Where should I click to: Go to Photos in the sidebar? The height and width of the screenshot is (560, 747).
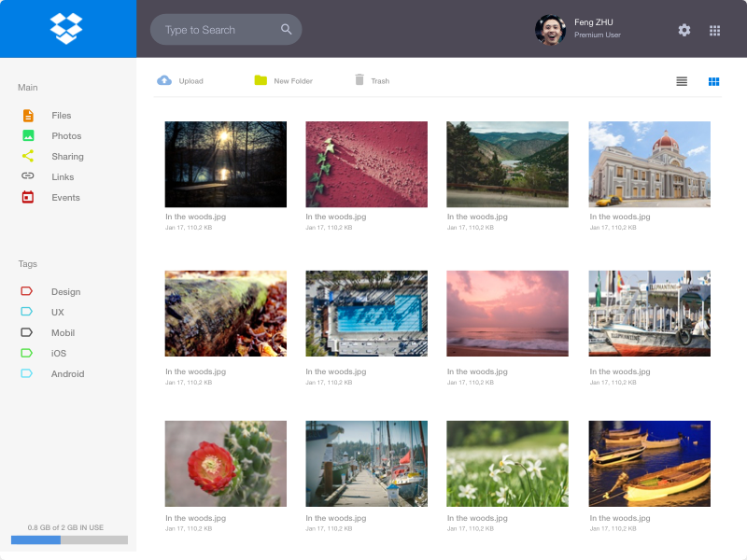[65, 136]
